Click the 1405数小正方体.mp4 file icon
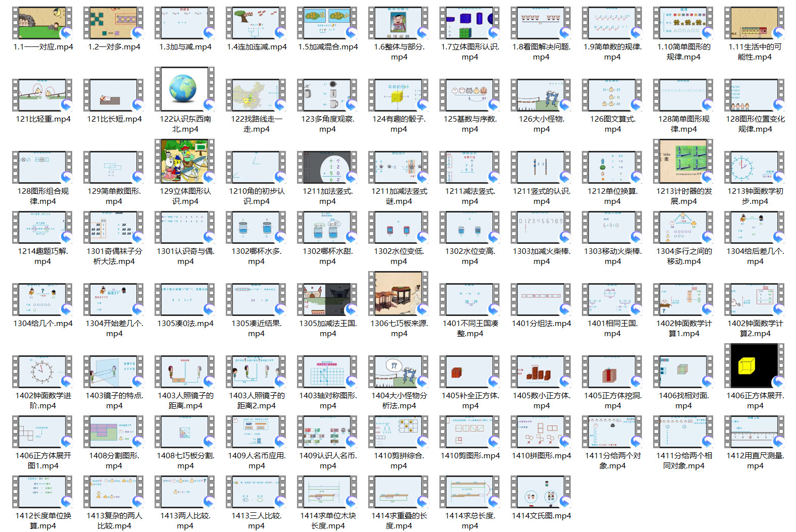The image size is (796, 532). pos(540,372)
